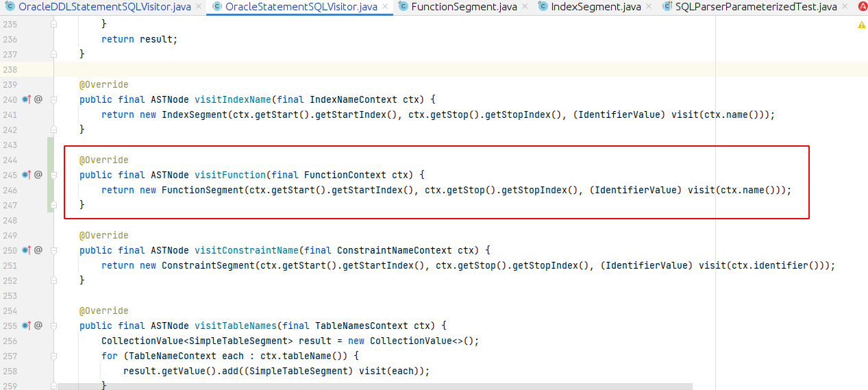Click the @ gutter marker on line 255
The height and width of the screenshot is (390, 868).
[38, 326]
